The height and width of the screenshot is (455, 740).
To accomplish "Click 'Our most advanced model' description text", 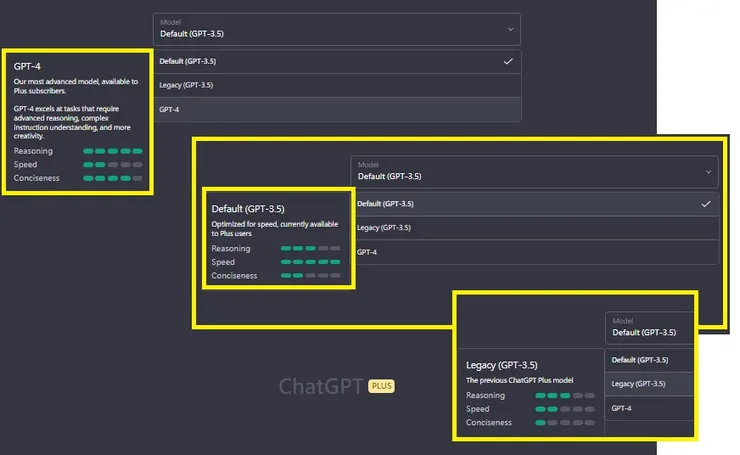I will (x=76, y=86).
